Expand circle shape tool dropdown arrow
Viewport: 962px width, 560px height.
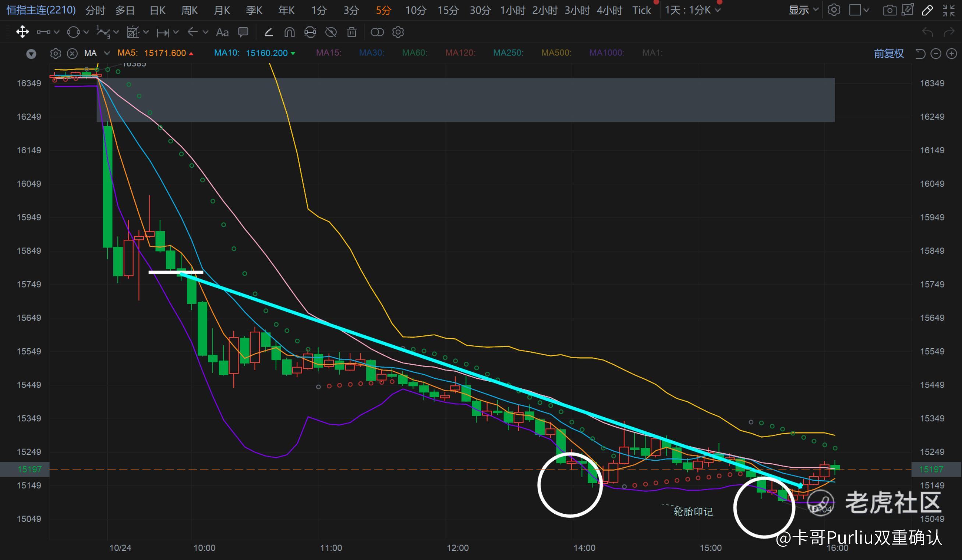pos(86,32)
